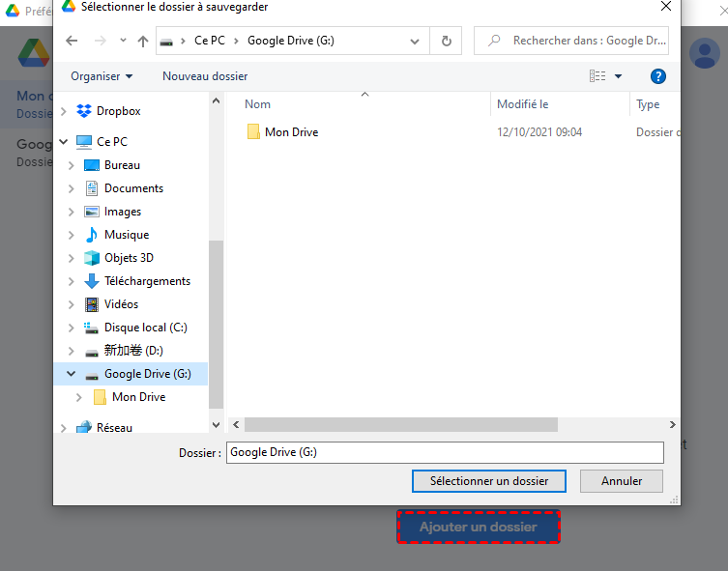Click the navigation pane vertical scrollbar thumb

[x=216, y=325]
